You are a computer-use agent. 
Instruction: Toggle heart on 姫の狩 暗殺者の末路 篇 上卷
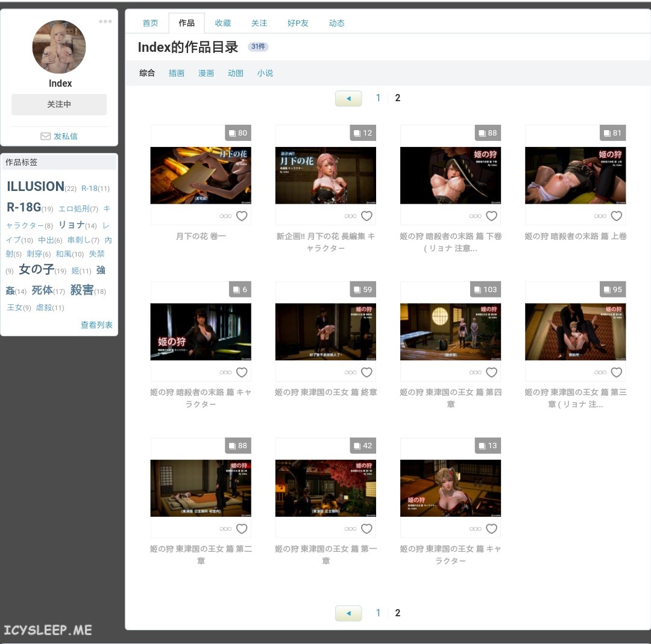coord(617,216)
